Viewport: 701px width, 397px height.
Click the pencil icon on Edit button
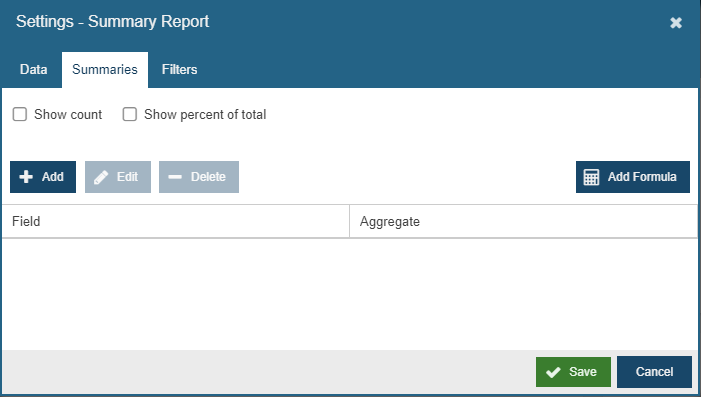[x=101, y=177]
